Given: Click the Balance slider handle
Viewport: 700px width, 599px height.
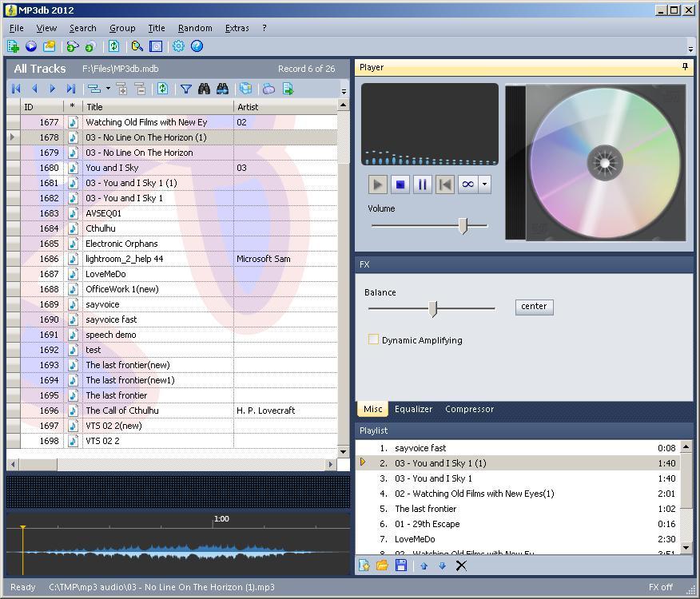Looking at the screenshot, I should [432, 308].
